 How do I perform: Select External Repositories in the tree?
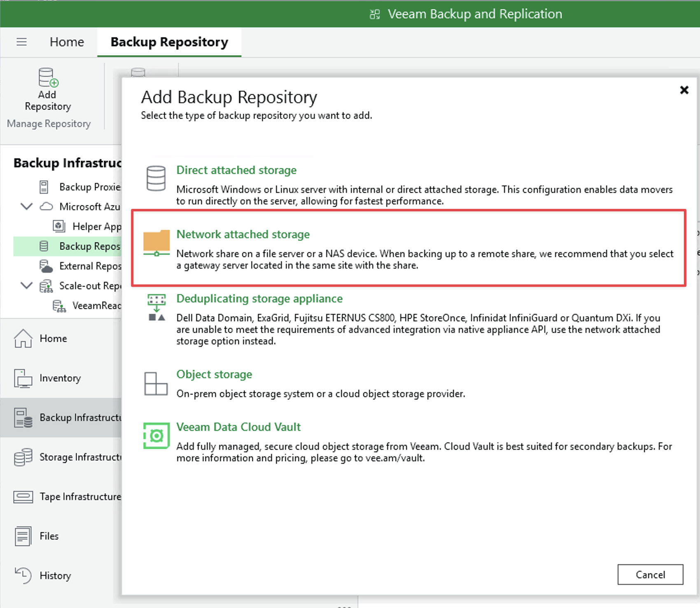click(x=90, y=266)
